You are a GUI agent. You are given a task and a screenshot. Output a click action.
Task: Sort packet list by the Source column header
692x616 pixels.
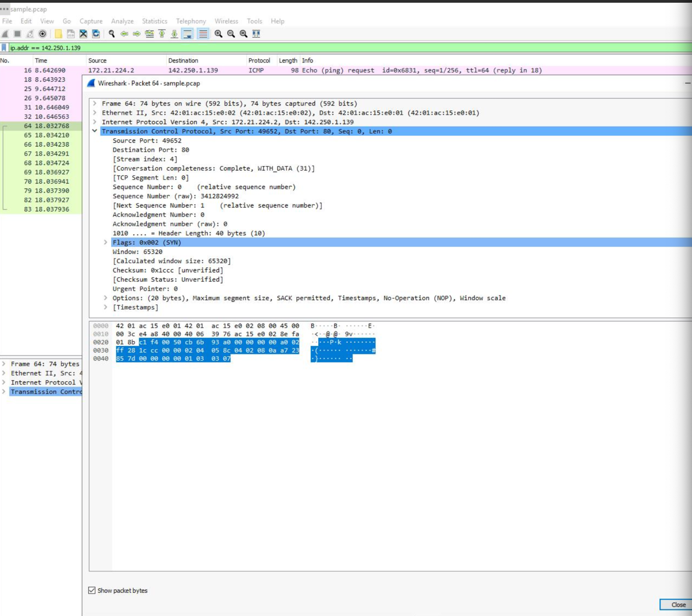pos(126,61)
